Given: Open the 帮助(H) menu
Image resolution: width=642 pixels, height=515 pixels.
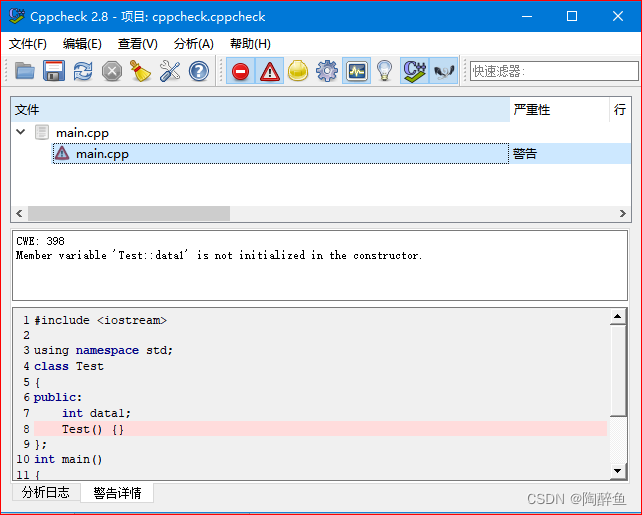Looking at the screenshot, I should tap(250, 44).
